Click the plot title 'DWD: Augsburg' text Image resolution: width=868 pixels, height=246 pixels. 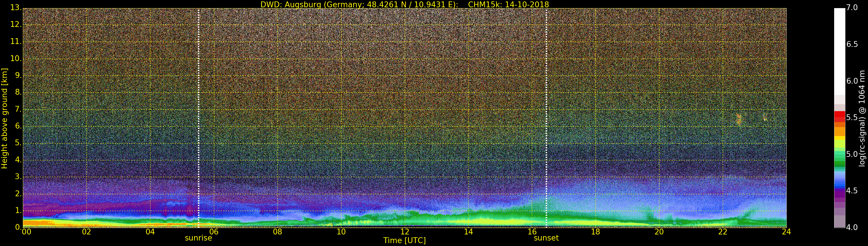tap(290, 4)
